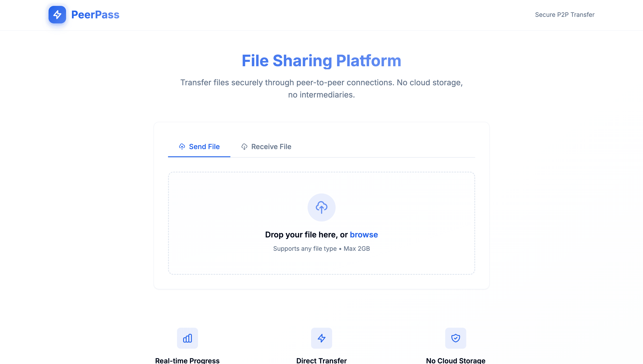
Task: Click the Real-time Progress feature title
Action: [187, 361]
